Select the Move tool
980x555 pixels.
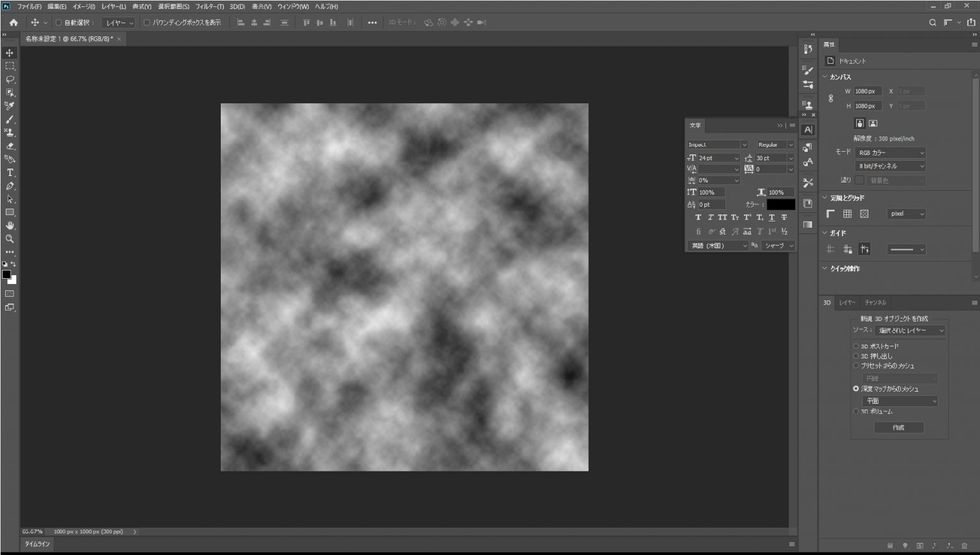(9, 52)
